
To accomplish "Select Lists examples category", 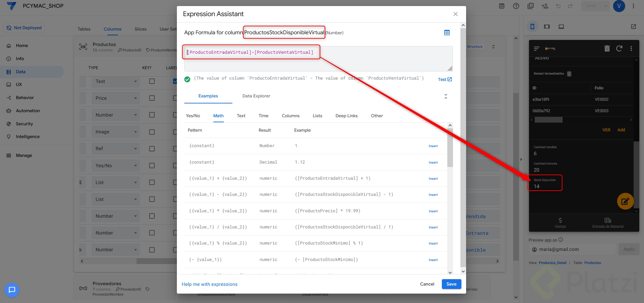I will [x=317, y=116].
